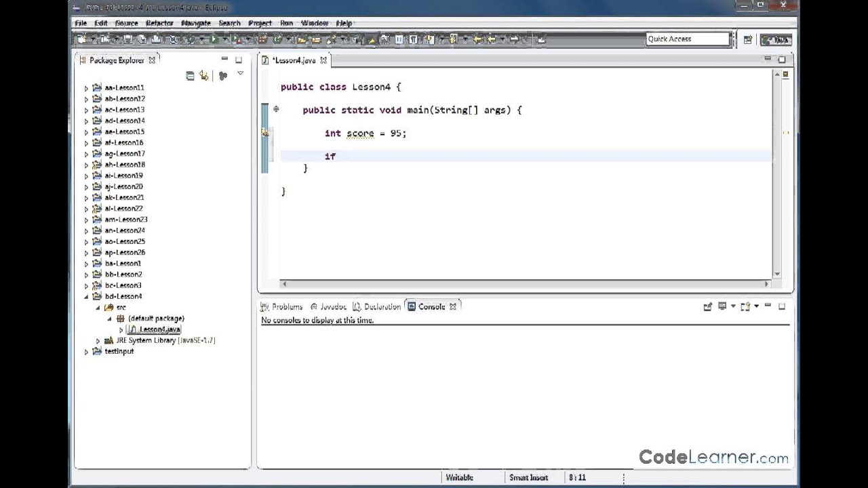Click Collapse All in Package Explorer

(x=190, y=76)
